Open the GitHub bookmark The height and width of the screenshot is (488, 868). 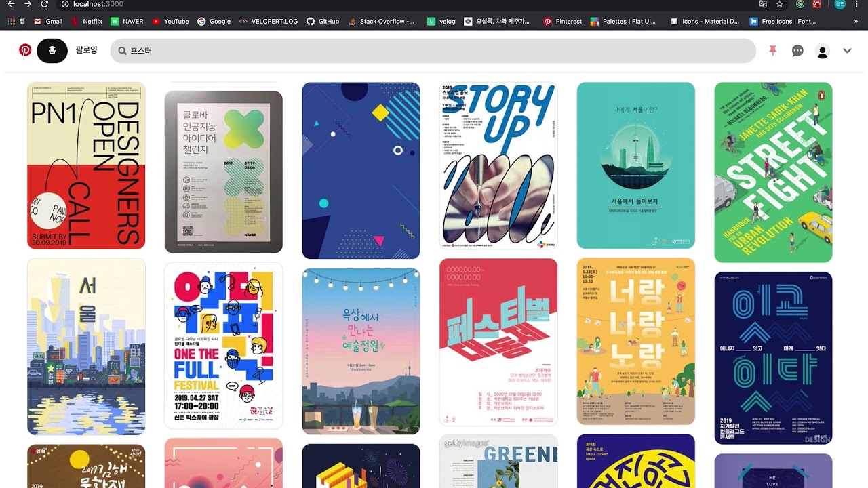(x=323, y=21)
